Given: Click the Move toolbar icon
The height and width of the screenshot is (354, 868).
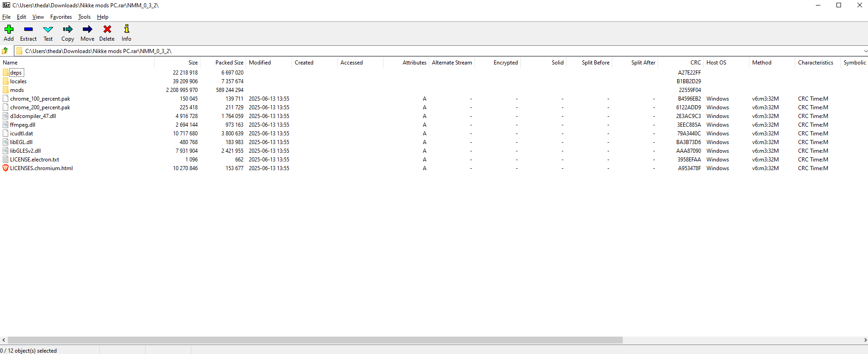Looking at the screenshot, I should (87, 29).
